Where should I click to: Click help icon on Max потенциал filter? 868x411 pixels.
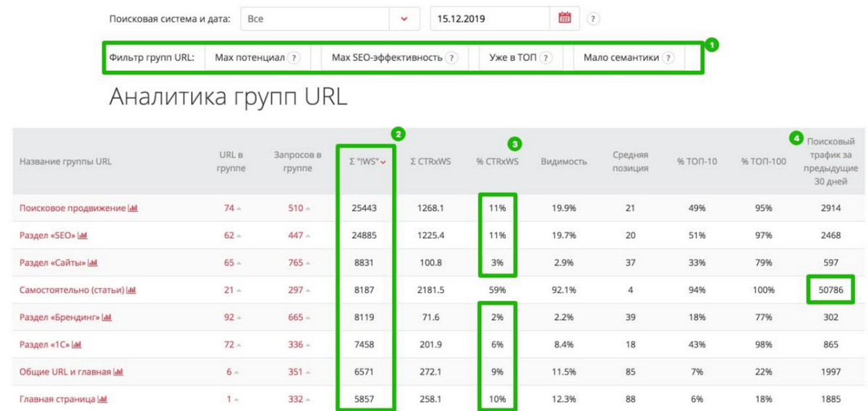(x=294, y=58)
